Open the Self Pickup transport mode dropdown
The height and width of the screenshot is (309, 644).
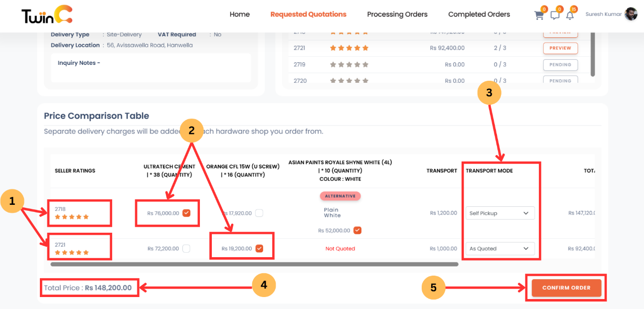pyautogui.click(x=499, y=213)
